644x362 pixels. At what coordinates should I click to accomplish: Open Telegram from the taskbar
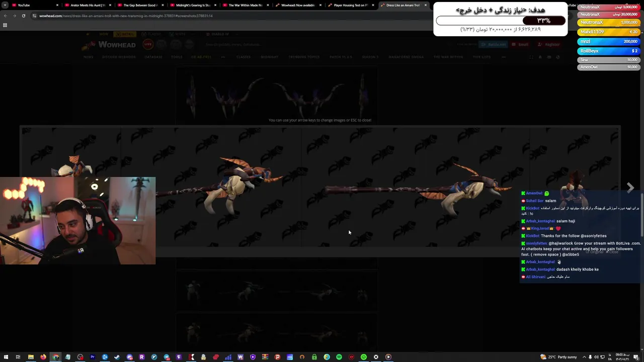(x=167, y=357)
